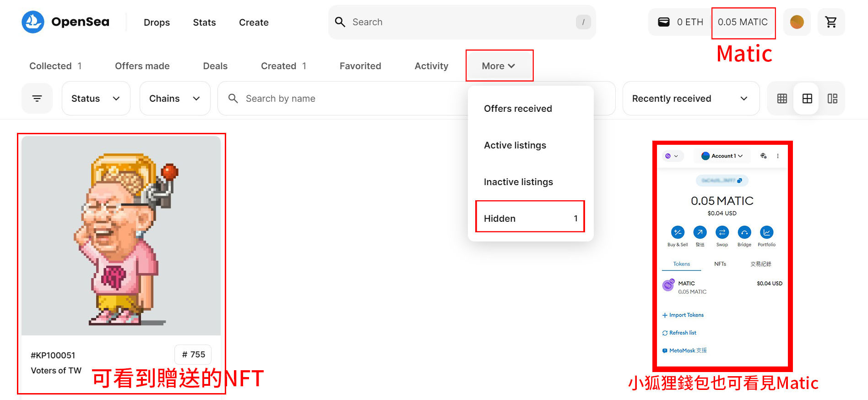Open the #KP100051 NFT image
This screenshot has width=868, height=400.
[121, 236]
